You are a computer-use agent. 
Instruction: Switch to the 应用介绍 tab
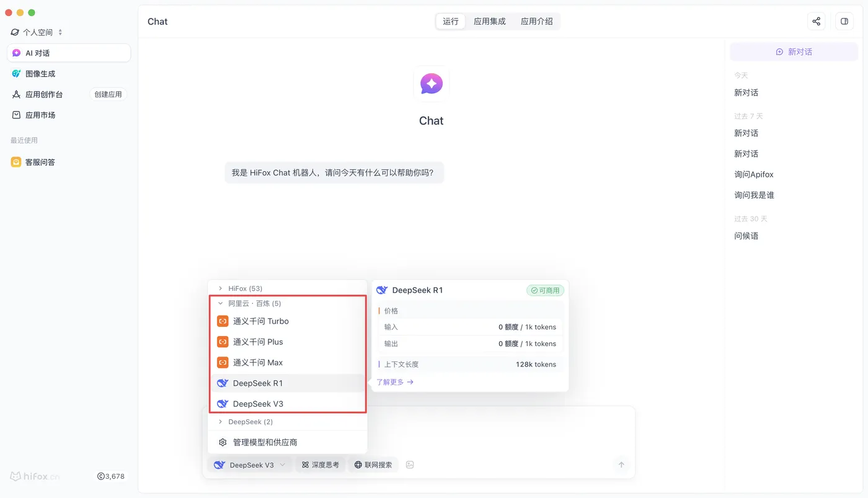coord(537,21)
